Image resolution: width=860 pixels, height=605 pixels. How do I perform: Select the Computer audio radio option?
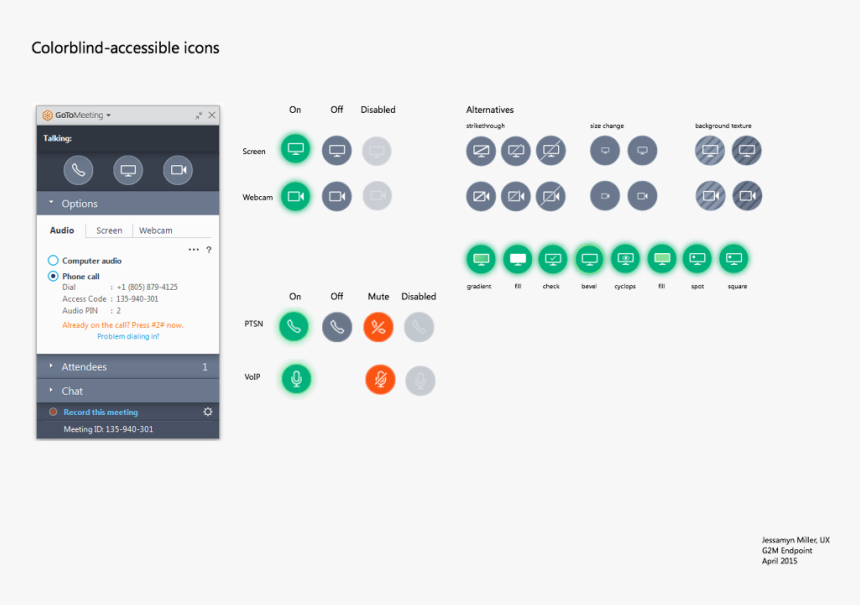click(x=53, y=261)
